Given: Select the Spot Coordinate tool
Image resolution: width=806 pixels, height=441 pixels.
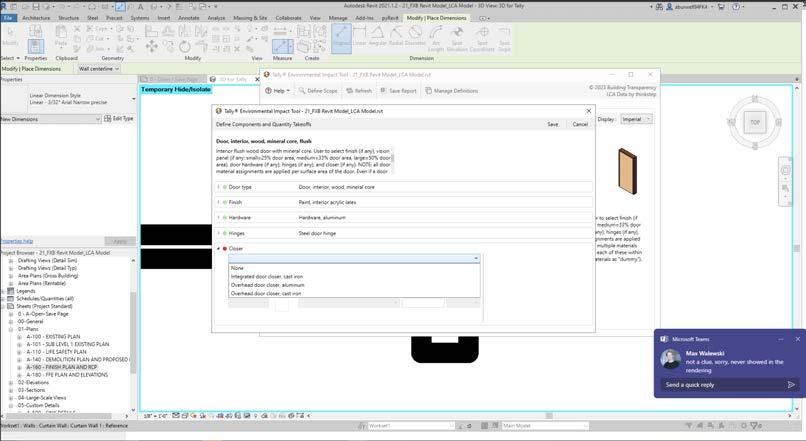Looking at the screenshot, I should tap(482, 39).
